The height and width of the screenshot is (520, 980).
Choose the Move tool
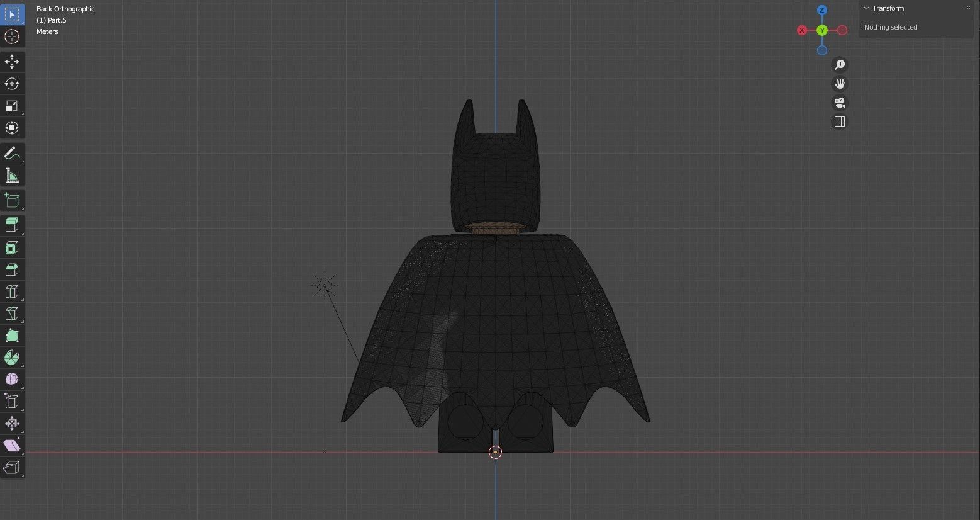coord(12,62)
